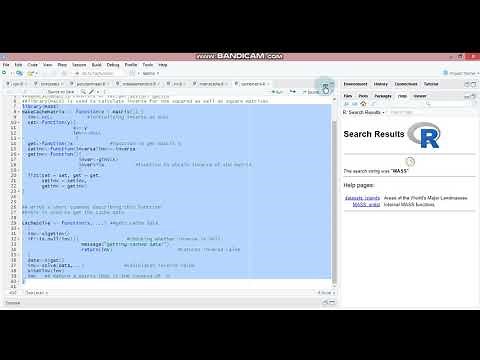The image size is (480, 360).
Task: Switch to the Files tab
Action: (x=348, y=96)
